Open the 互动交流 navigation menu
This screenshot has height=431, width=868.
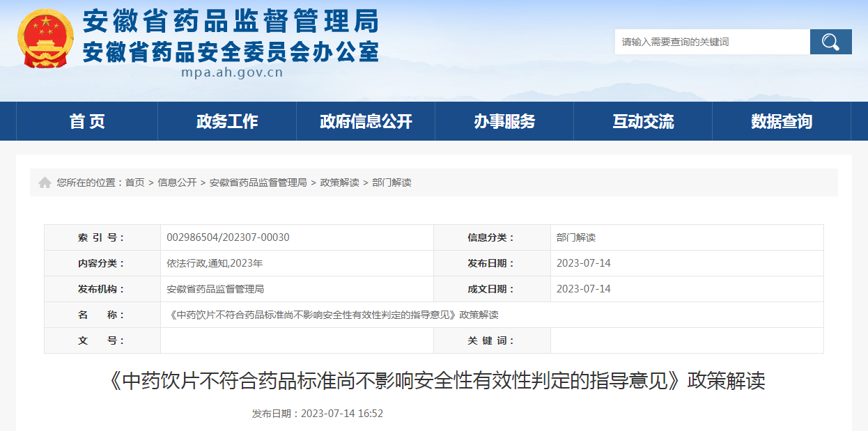coord(643,121)
